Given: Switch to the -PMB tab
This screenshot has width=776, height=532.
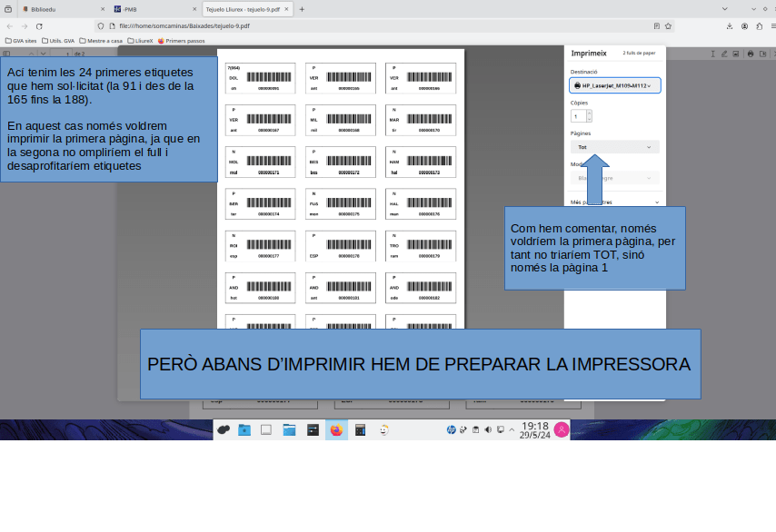Looking at the screenshot, I should click(154, 9).
